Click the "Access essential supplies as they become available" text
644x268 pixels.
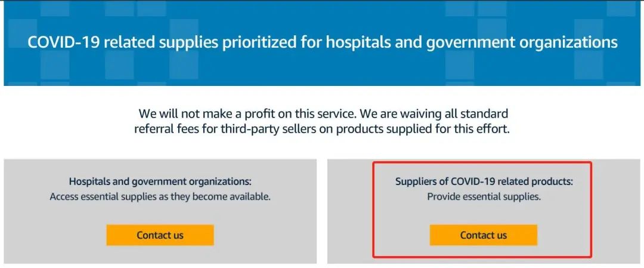coord(160,196)
